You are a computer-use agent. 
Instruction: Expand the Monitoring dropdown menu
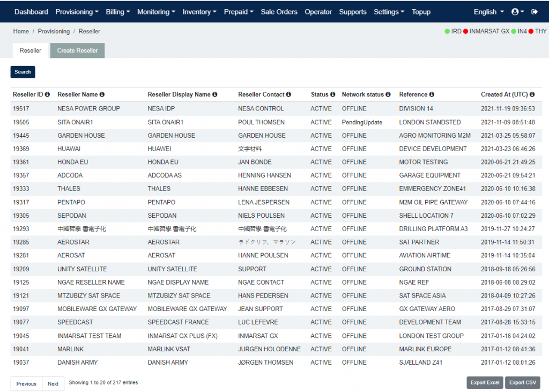pos(156,12)
